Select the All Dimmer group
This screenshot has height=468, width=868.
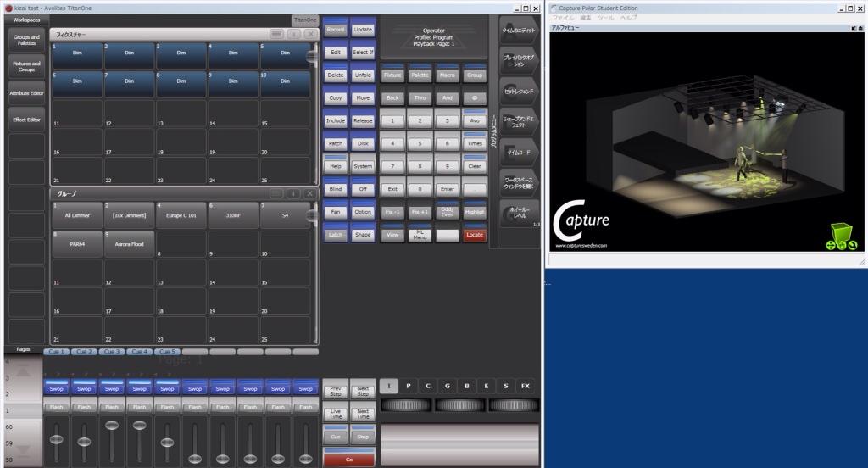(77, 214)
